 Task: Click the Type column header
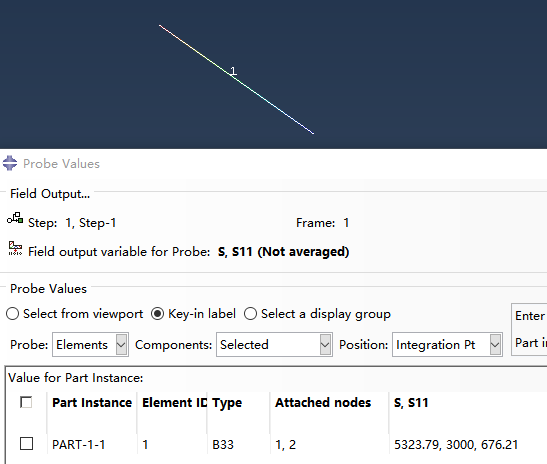pos(227,403)
